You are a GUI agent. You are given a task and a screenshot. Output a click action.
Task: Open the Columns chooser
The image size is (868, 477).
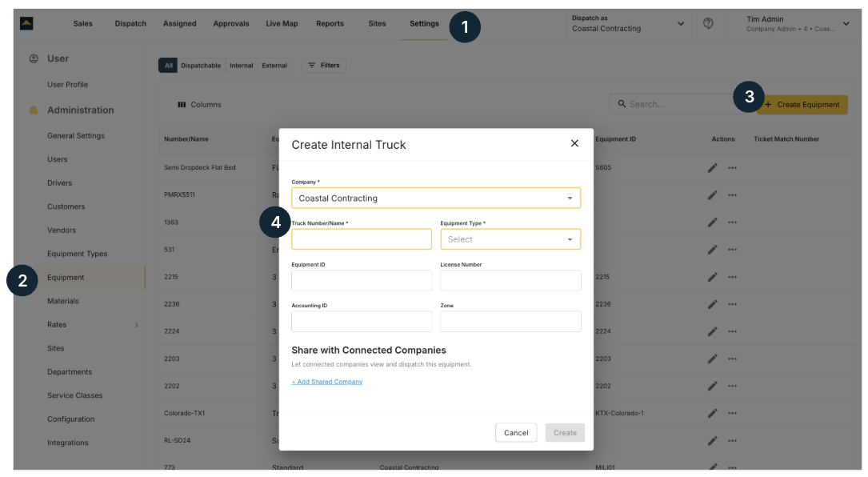point(199,105)
